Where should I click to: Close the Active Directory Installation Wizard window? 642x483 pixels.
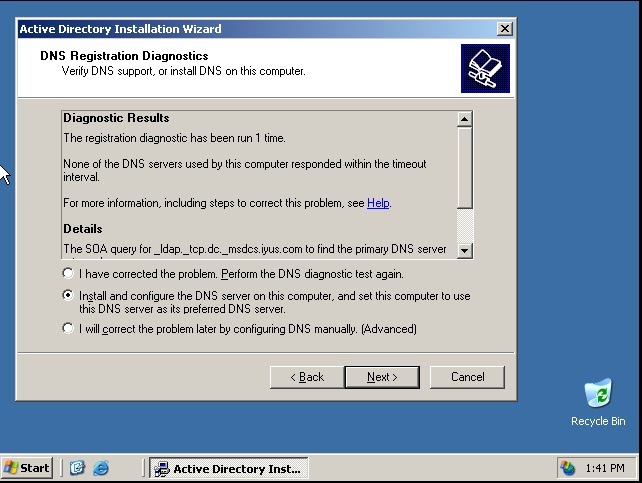(505, 29)
